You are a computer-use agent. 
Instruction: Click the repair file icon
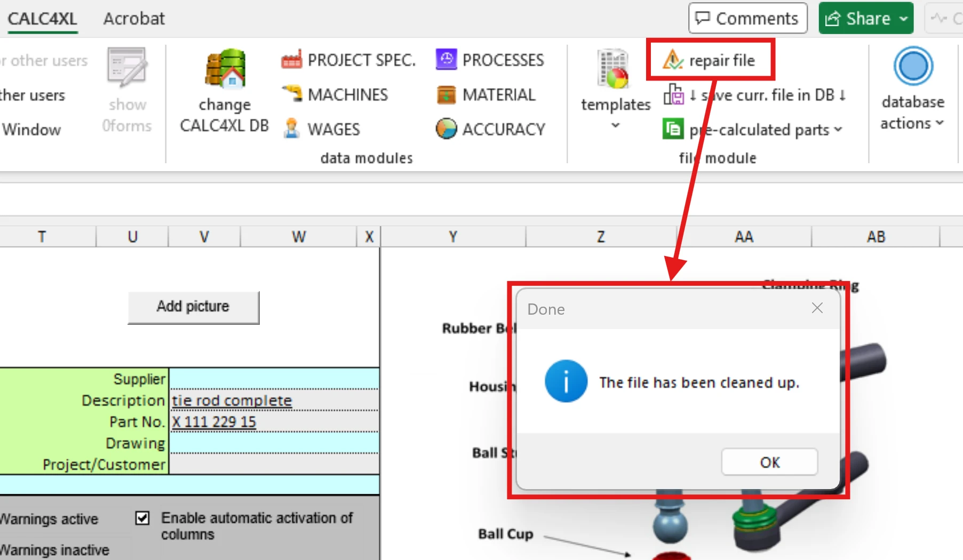673,60
